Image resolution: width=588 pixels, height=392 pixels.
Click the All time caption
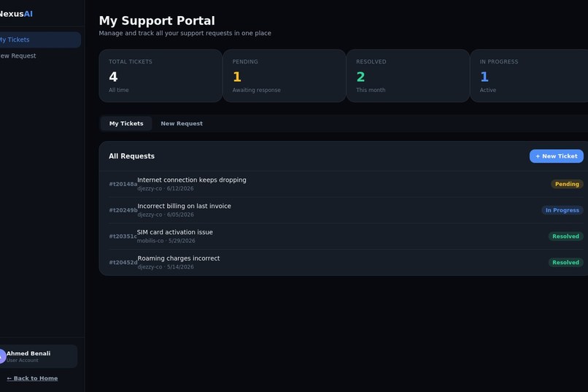pyautogui.click(x=118, y=90)
